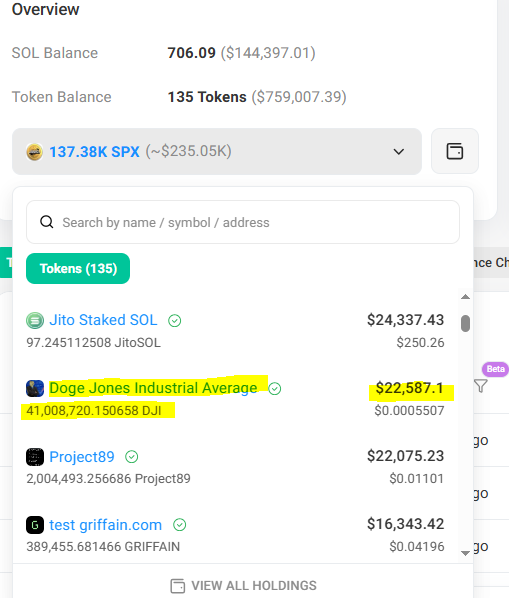509x598 pixels.
Task: Click the Project89 token logo
Action: (35, 457)
